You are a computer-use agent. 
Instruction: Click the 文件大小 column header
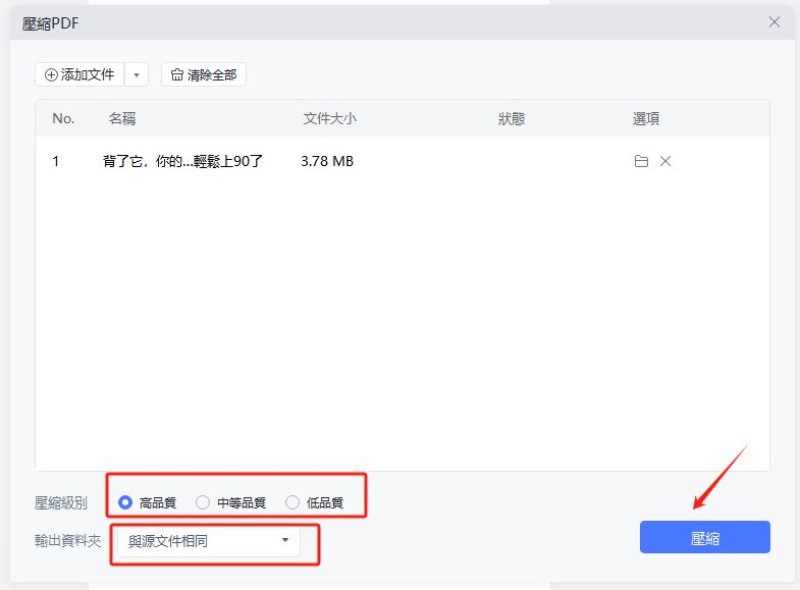329,119
